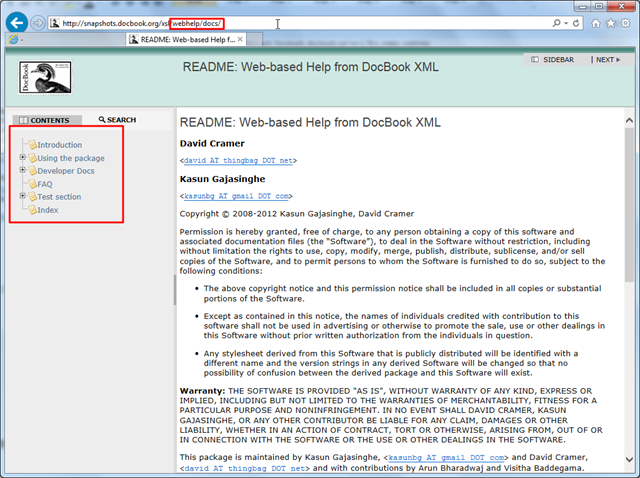Click the bold Warranty: label
Image resolution: width=640 pixels, height=478 pixels.
pyautogui.click(x=202, y=391)
